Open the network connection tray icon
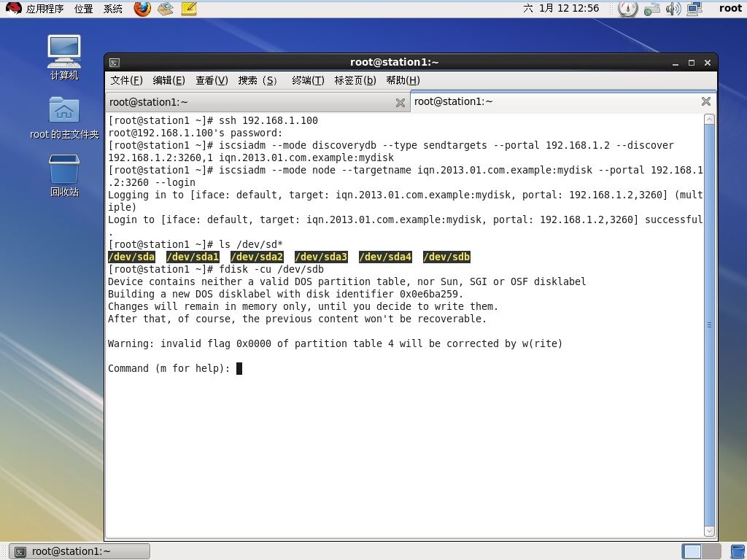 (694, 9)
